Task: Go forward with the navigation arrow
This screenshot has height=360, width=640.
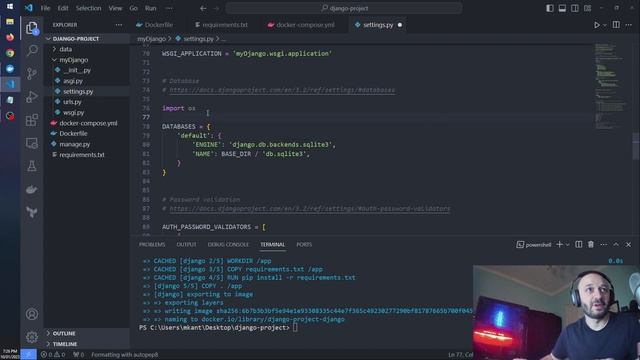Action: 216,8
